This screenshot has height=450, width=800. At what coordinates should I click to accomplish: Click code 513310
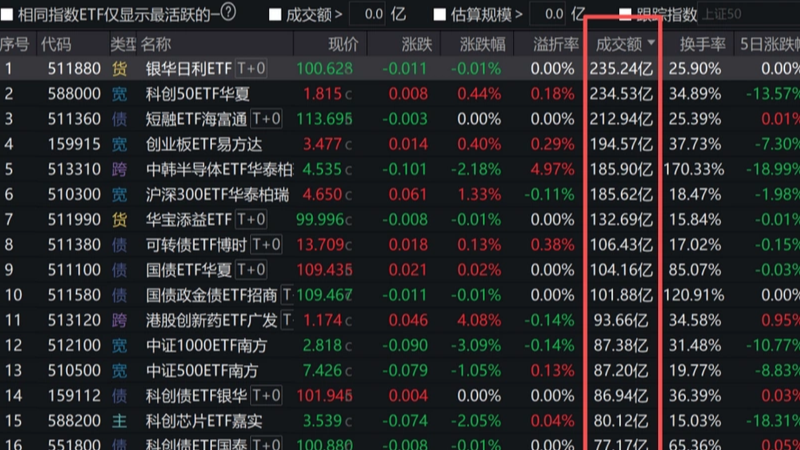tap(74, 169)
